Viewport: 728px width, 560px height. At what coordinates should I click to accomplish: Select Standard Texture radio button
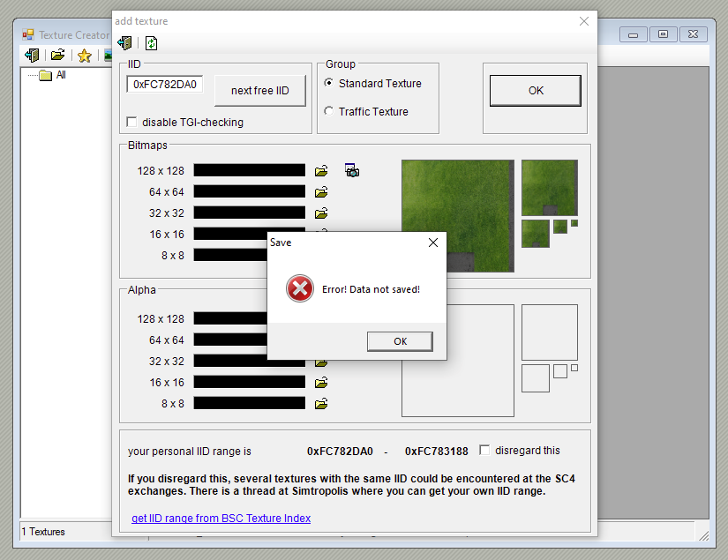(329, 83)
